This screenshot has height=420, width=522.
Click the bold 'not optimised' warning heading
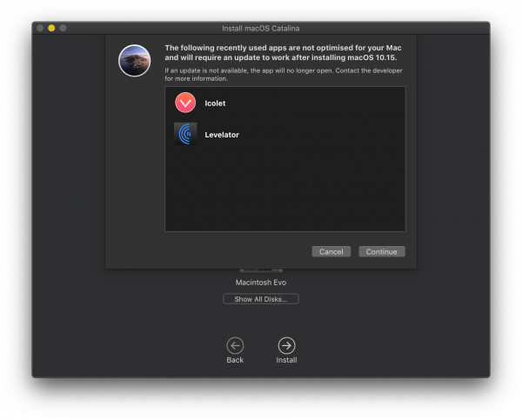pos(283,52)
